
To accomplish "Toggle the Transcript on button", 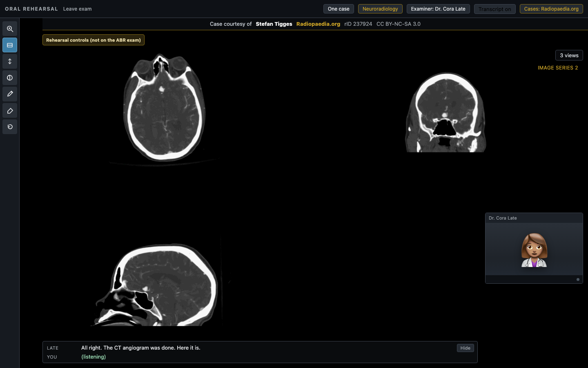I will (x=494, y=9).
